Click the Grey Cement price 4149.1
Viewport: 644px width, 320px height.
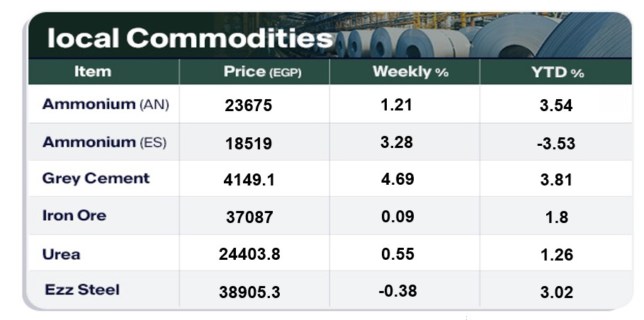[x=249, y=180]
